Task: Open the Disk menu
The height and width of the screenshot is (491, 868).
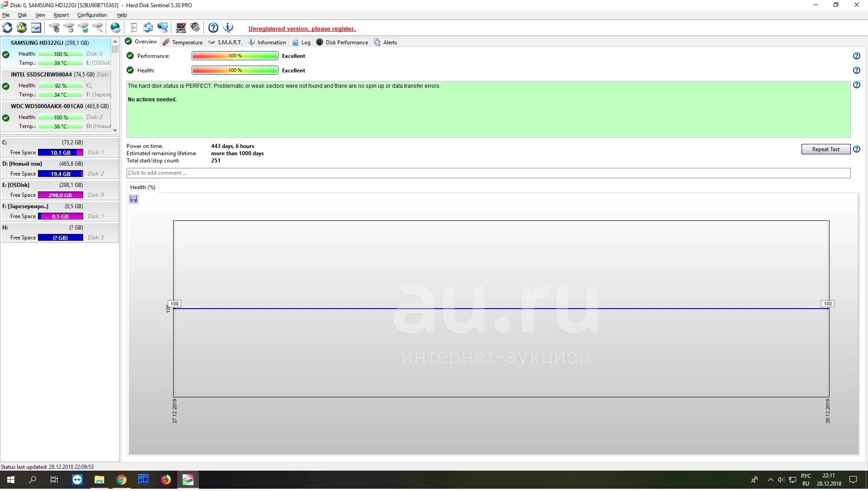Action: pyautogui.click(x=23, y=15)
